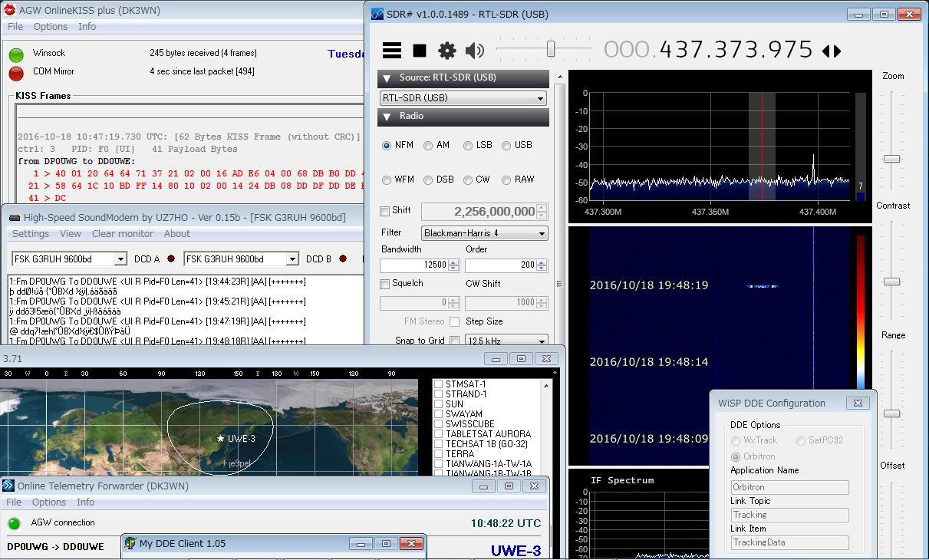
Task: Check the SWISSCUBE satellite checkbox
Action: coord(438,424)
